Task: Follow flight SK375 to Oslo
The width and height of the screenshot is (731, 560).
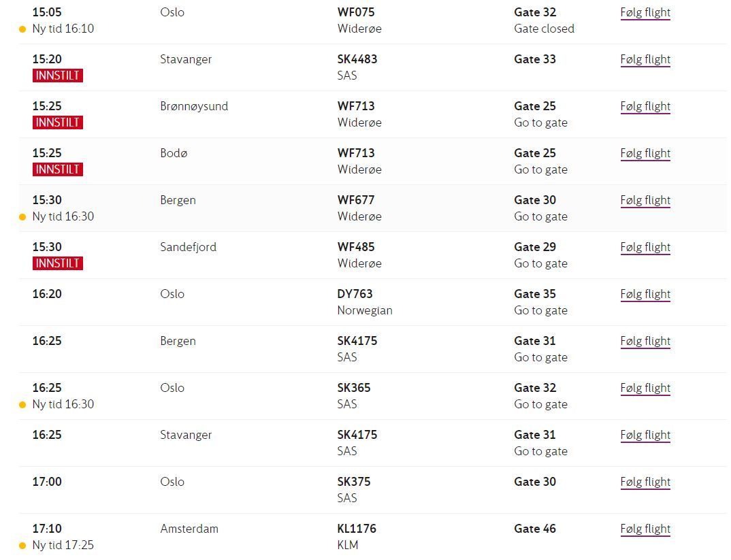Action: pyautogui.click(x=645, y=482)
